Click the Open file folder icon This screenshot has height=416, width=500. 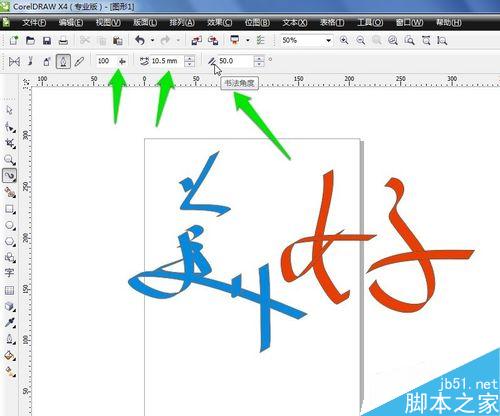pos(30,41)
